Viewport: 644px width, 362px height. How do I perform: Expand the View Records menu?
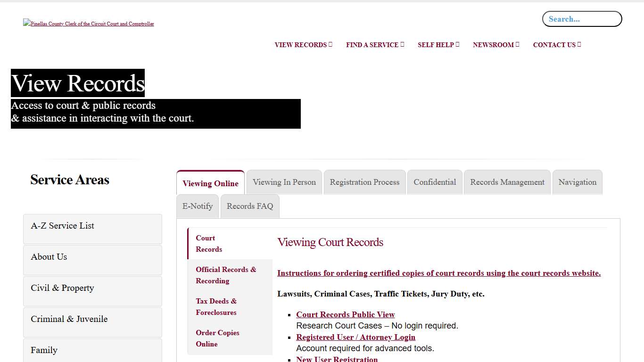(x=303, y=45)
